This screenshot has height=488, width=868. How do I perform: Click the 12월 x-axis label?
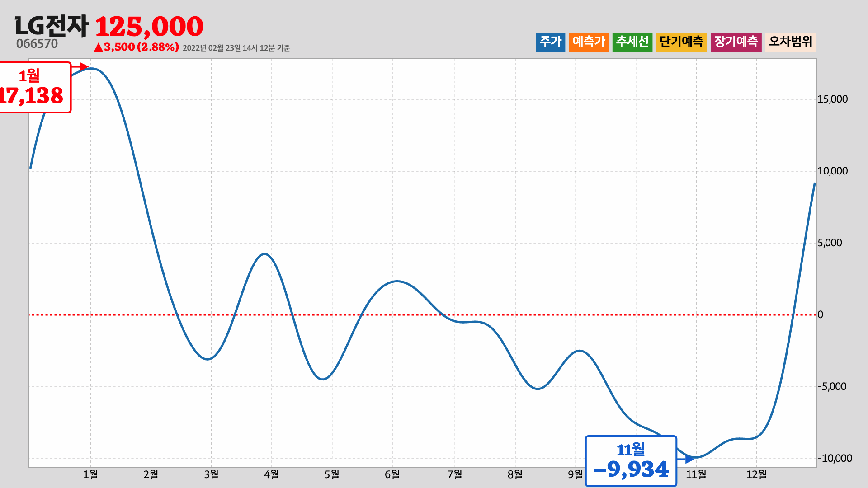[x=756, y=474]
